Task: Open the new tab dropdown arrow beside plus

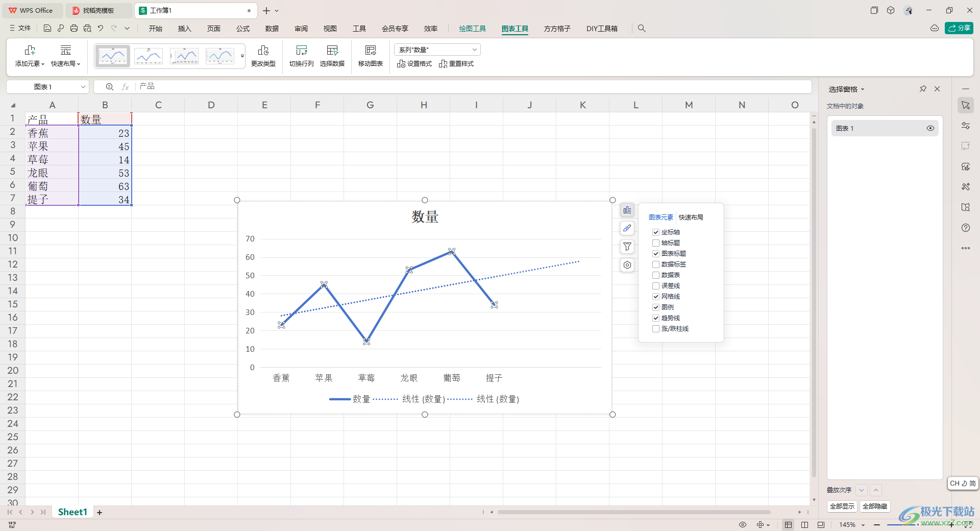Action: click(x=277, y=11)
